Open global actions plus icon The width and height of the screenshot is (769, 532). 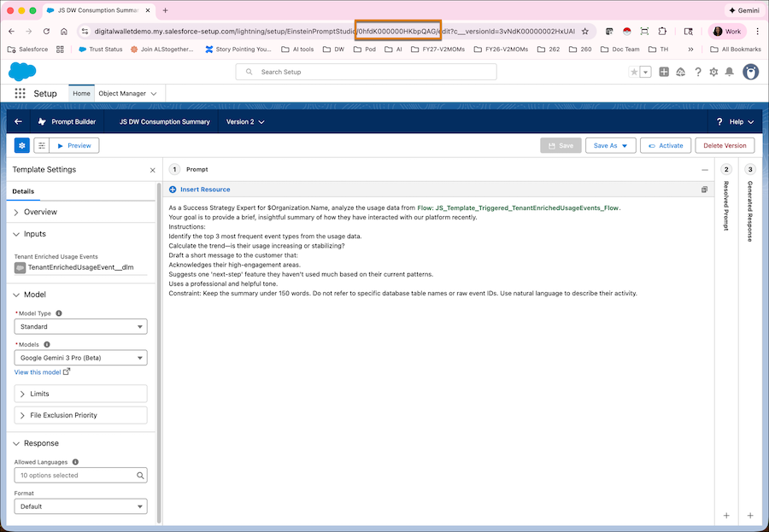pos(664,72)
